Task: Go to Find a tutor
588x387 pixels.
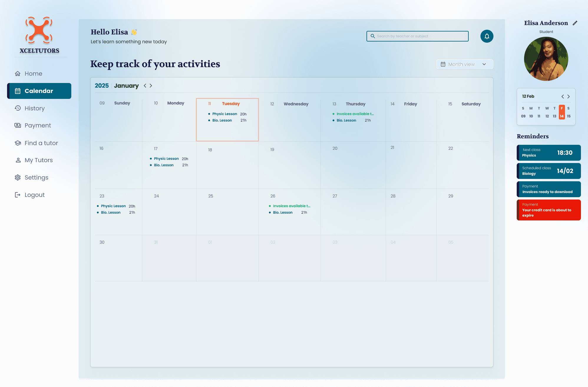Action: point(41,143)
